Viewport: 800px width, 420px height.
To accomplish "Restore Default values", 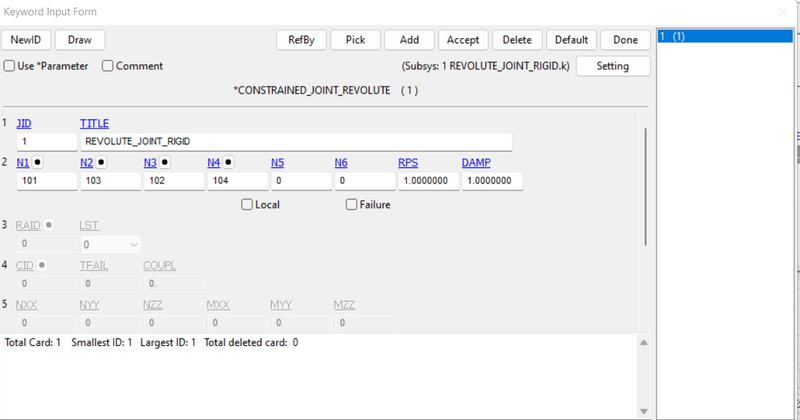I will pyautogui.click(x=571, y=40).
